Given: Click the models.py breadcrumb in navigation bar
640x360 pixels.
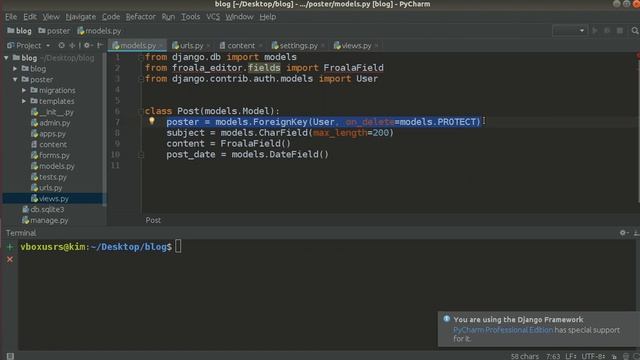Looking at the screenshot, I should [99, 31].
